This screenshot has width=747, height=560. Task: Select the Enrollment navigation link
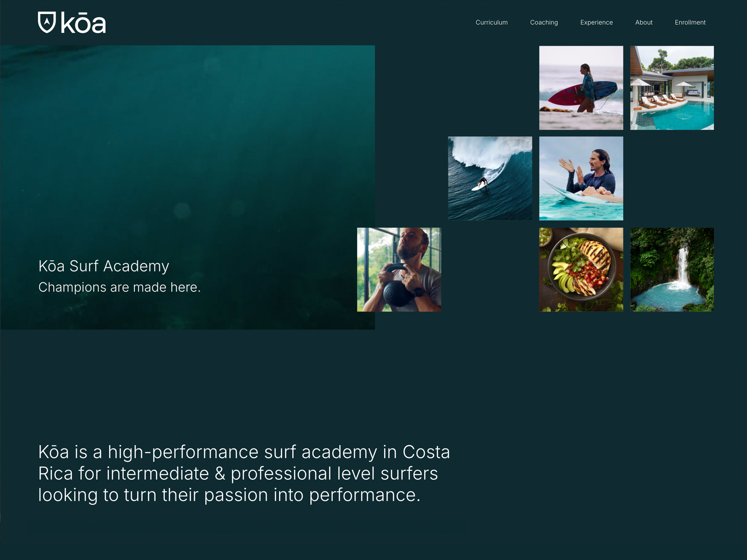(x=690, y=22)
